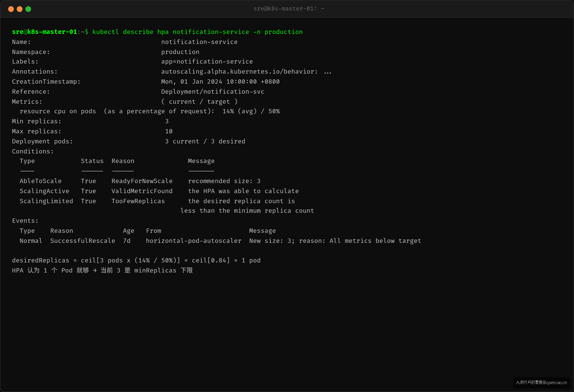Click the 3 current / 3 desired text

(205, 142)
